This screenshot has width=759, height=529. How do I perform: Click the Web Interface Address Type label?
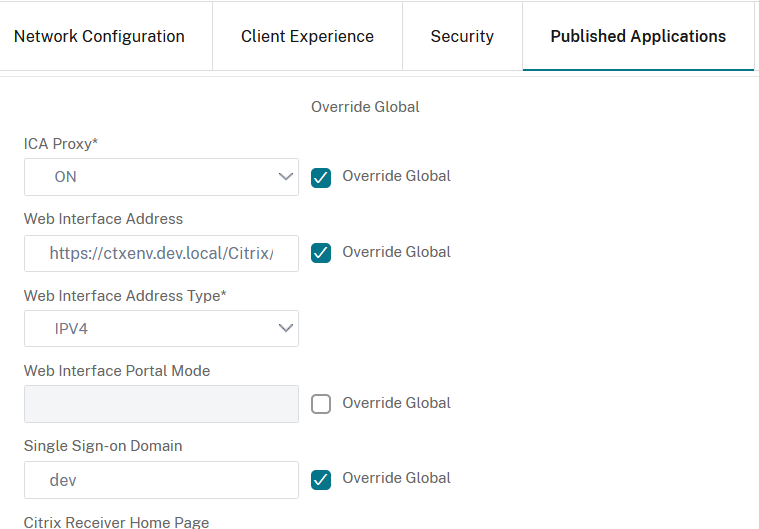point(124,295)
